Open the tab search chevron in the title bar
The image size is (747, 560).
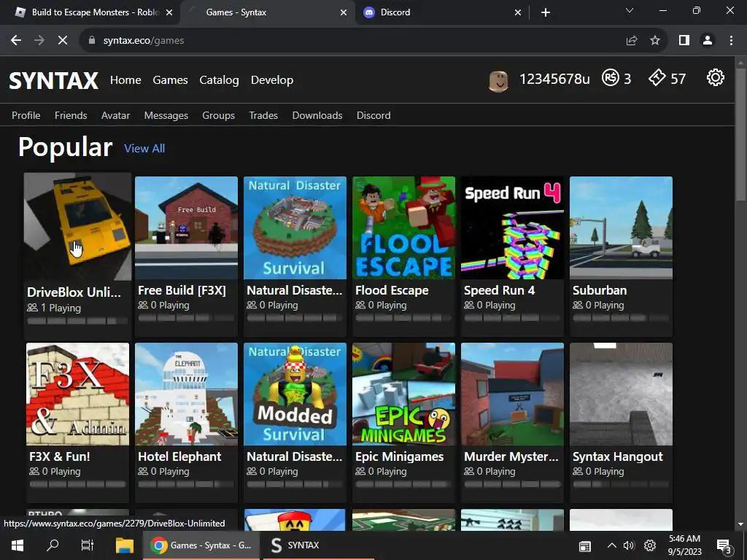click(630, 10)
